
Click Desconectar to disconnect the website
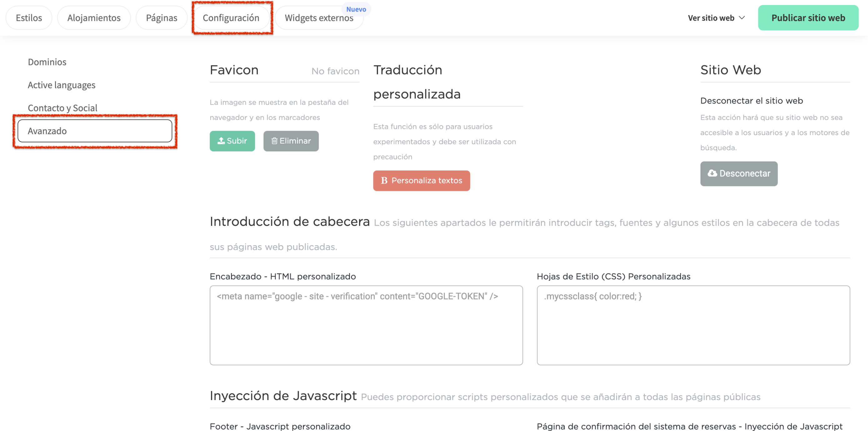tap(739, 174)
